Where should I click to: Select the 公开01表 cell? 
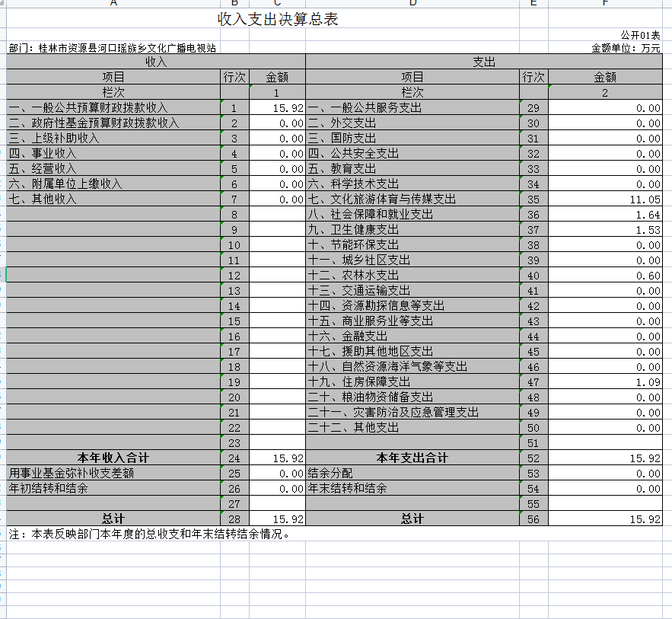click(640, 35)
